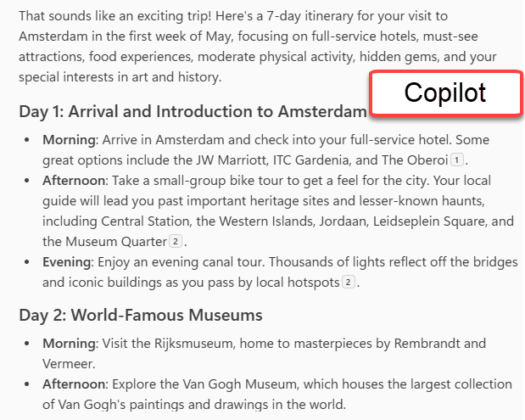This screenshot has height=420, width=525.
Task: Click the Day 1 Arrival heading
Action: 193,112
